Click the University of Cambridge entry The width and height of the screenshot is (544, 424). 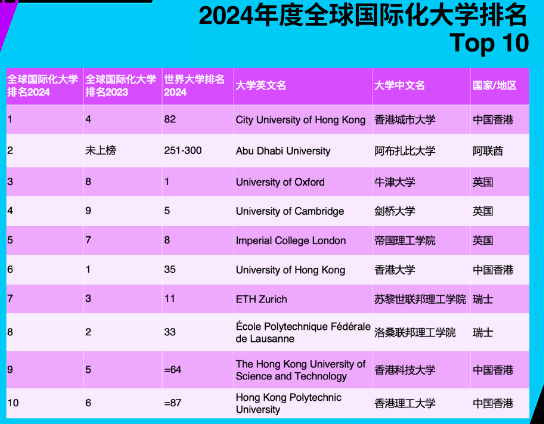pyautogui.click(x=290, y=211)
